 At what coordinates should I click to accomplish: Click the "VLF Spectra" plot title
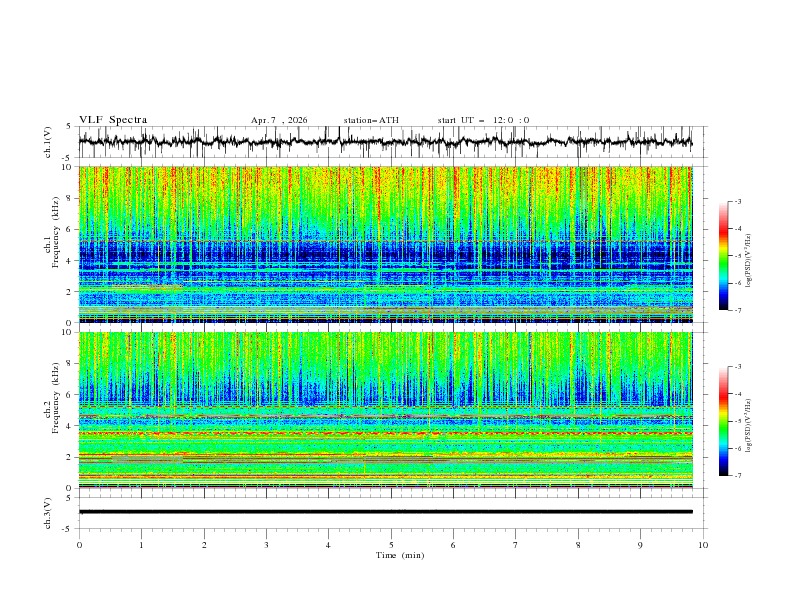113,120
